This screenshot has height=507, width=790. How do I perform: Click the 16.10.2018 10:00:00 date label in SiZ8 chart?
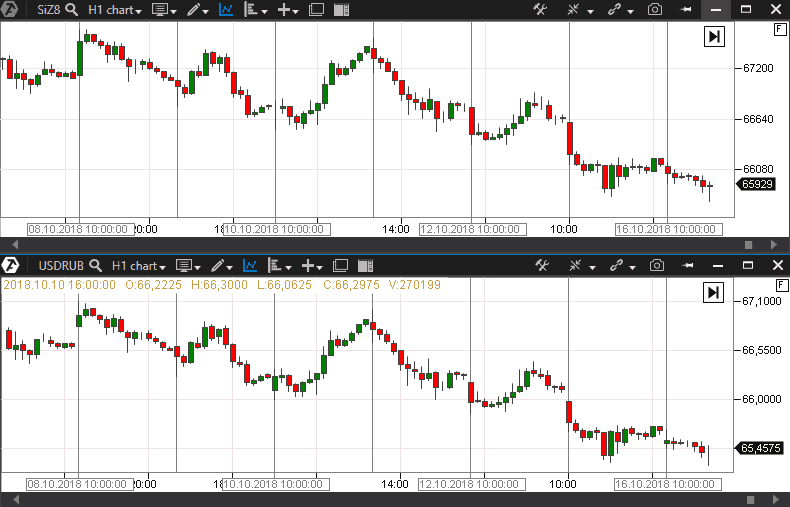(x=669, y=229)
